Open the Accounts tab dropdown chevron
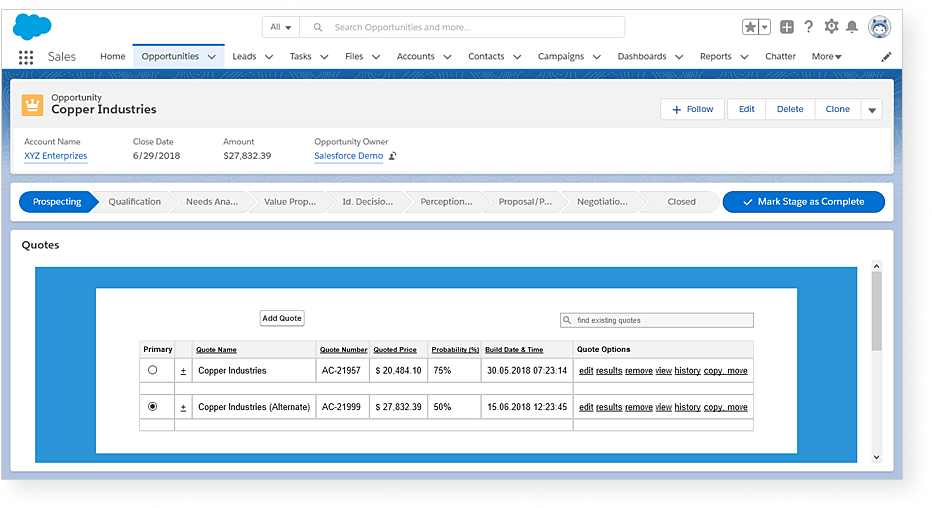This screenshot has width=932, height=508. click(x=447, y=57)
